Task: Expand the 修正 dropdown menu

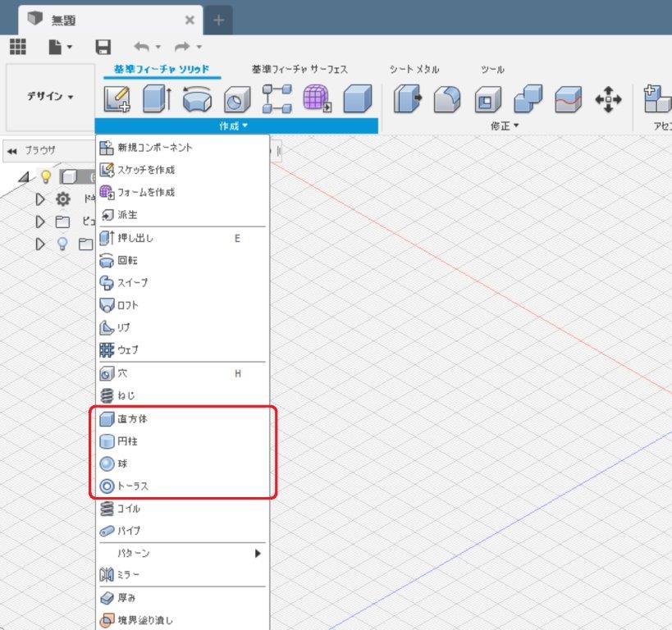Action: coord(505,126)
